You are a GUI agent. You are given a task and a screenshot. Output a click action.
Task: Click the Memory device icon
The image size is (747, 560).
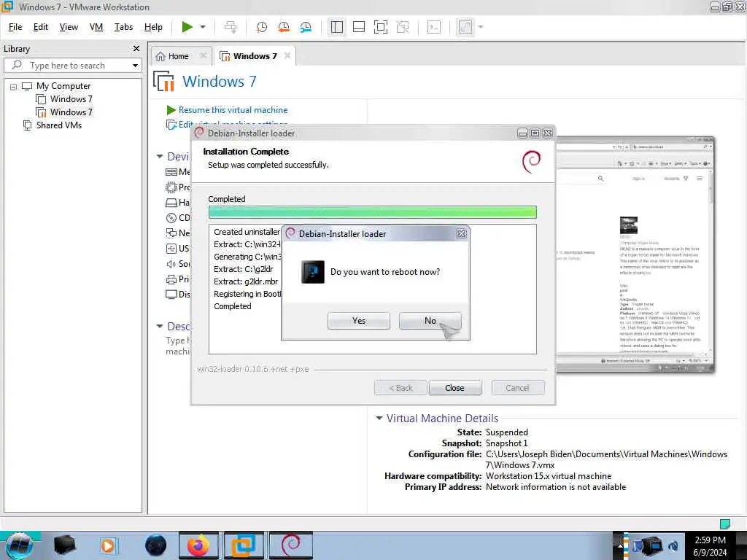pyautogui.click(x=171, y=172)
